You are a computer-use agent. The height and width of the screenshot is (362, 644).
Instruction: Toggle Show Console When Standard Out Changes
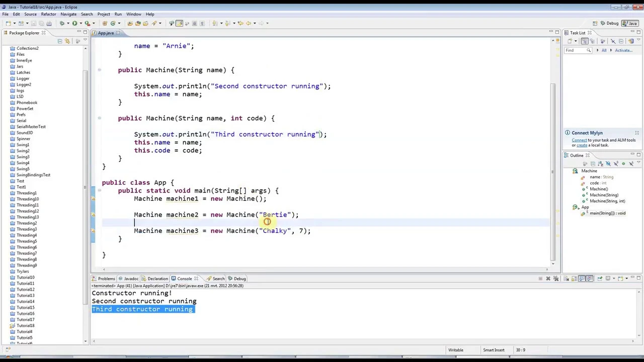pyautogui.click(x=582, y=279)
